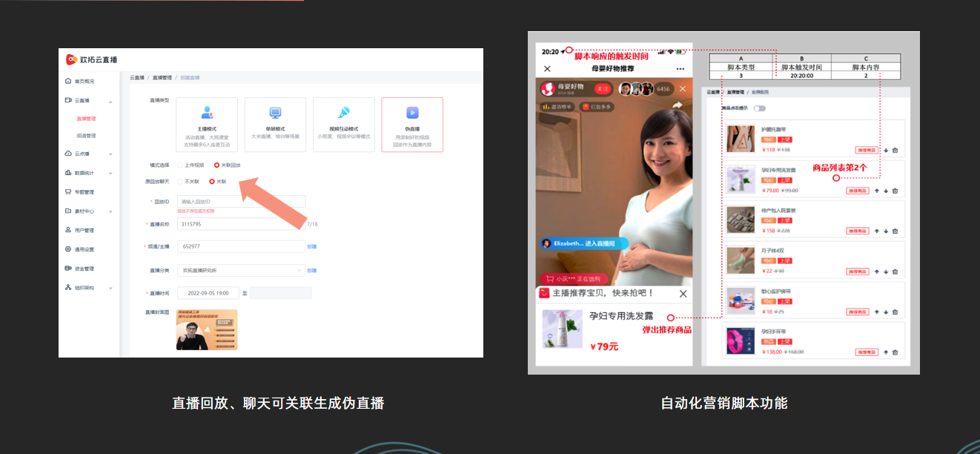Delete the 护腰托腹带 product with trash icon
The height and width of the screenshot is (454, 980).
(895, 150)
